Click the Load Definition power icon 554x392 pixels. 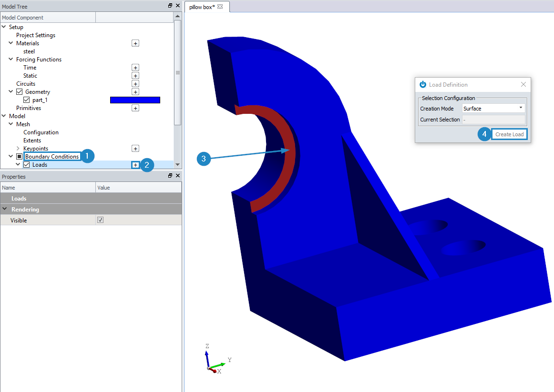pyautogui.click(x=422, y=84)
